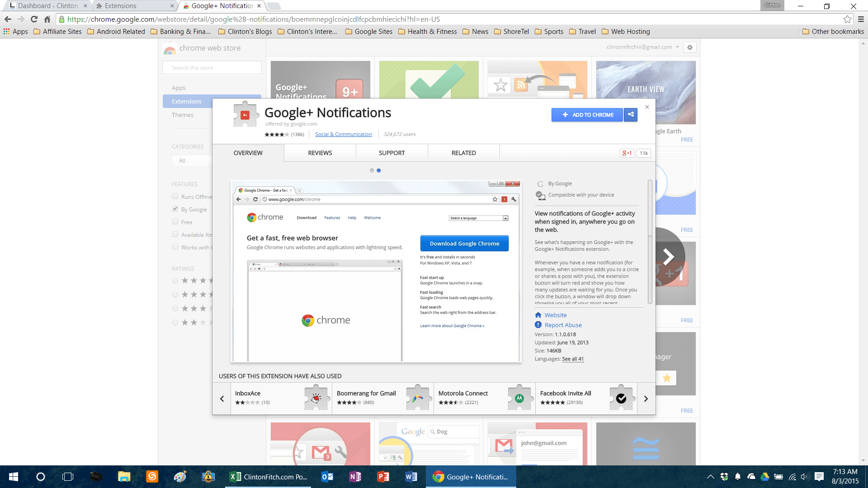The height and width of the screenshot is (488, 868).
Task: Select the three-star rating filter
Action: 175,309
